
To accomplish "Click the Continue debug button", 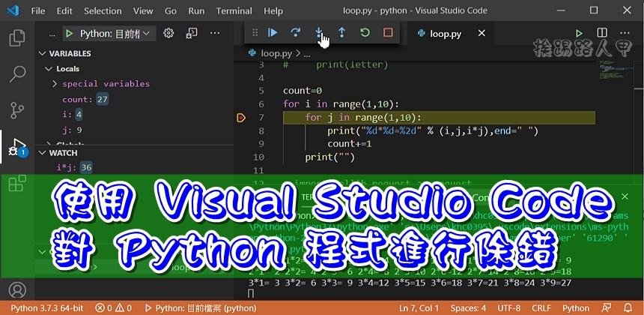I will pyautogui.click(x=273, y=33).
